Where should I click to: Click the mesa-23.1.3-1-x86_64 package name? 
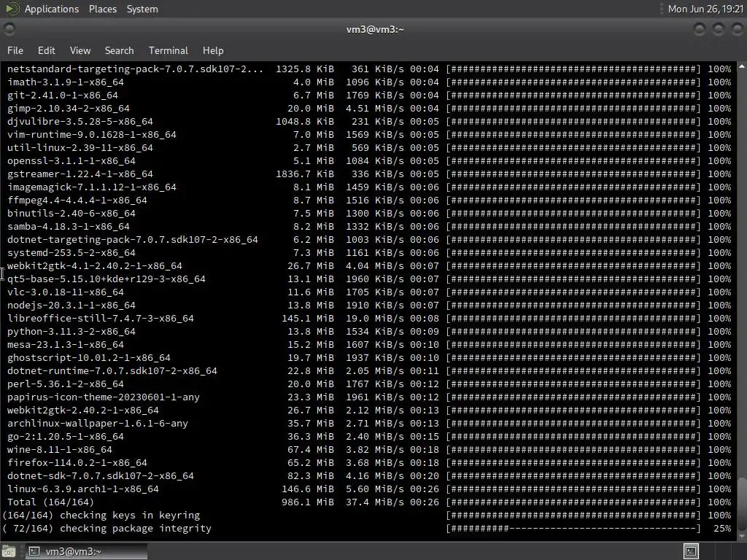[65, 345]
